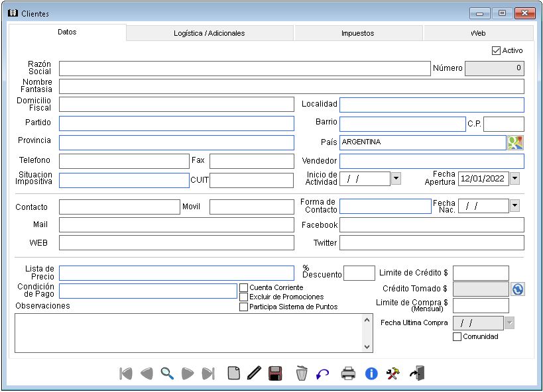Delete record with the trash bin icon
This screenshot has width=543, height=392.
[x=302, y=373]
